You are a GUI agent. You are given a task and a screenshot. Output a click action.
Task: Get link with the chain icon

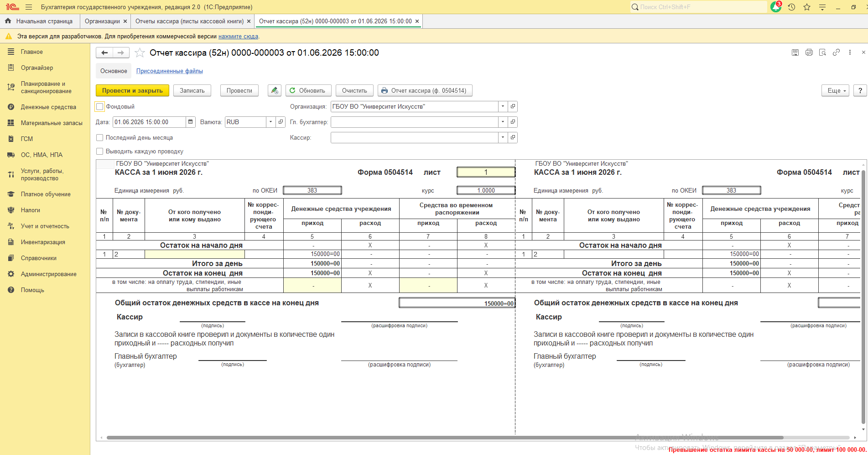836,52
